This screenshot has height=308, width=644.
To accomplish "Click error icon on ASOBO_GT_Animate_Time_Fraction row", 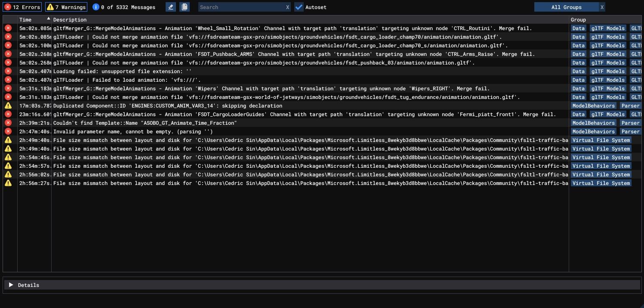I will (x=8, y=123).
